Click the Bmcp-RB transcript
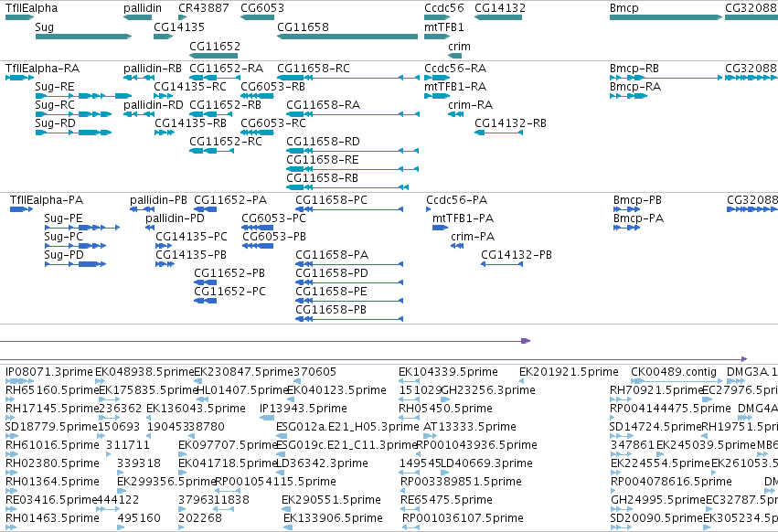Screen dimensions: 778x532 (666, 78)
